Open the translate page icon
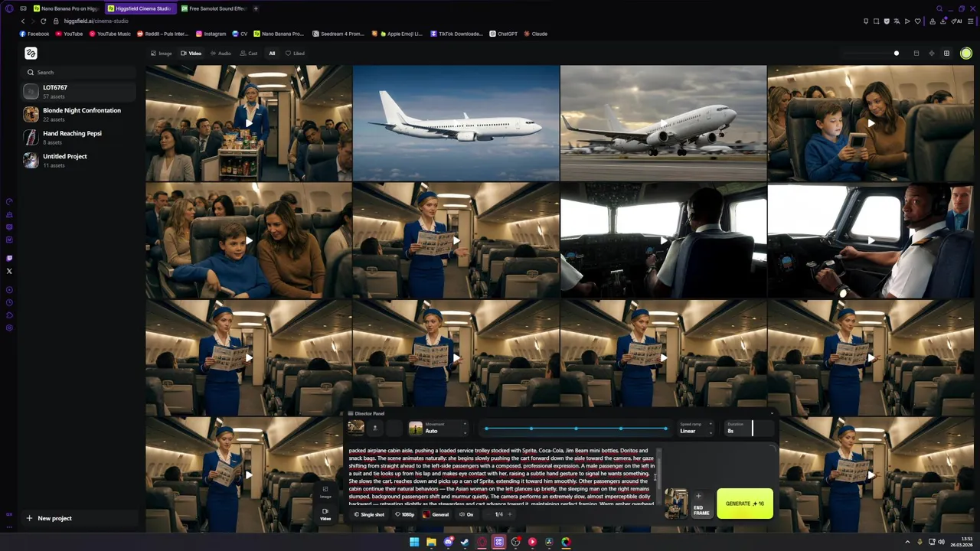This screenshot has width=980, height=551. [897, 21]
